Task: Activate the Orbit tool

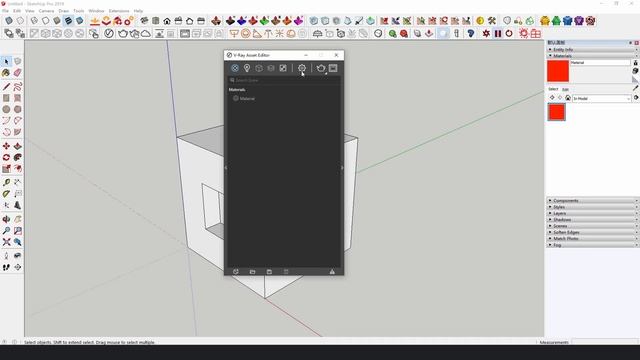Action: pos(6,219)
